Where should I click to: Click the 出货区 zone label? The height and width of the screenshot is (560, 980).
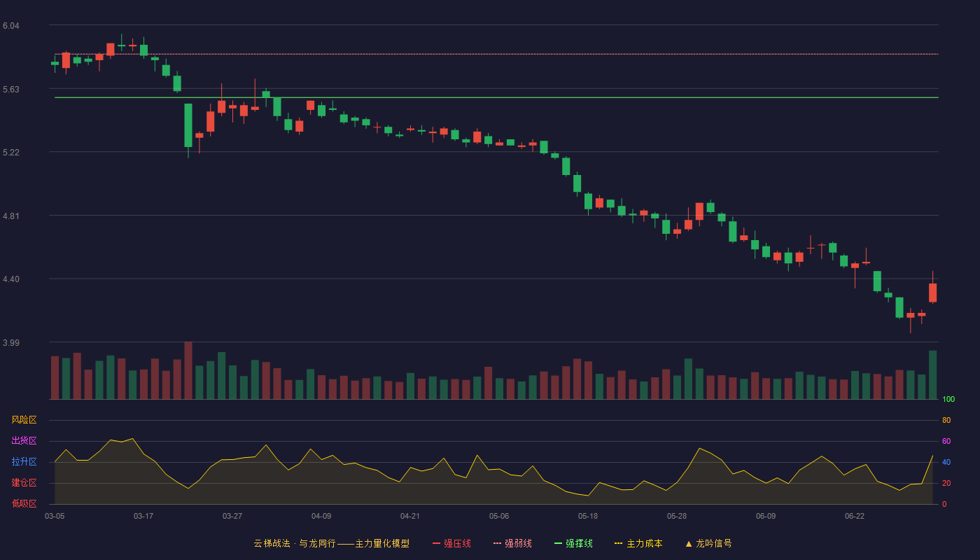(x=24, y=441)
